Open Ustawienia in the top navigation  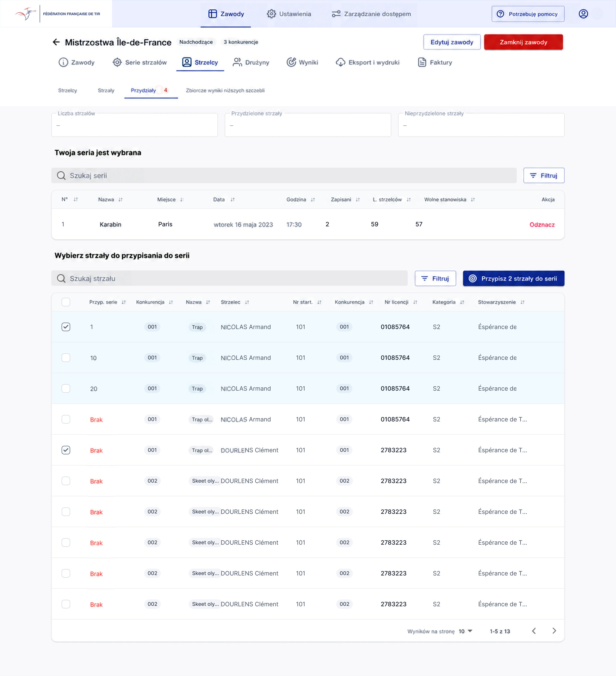pyautogui.click(x=289, y=14)
